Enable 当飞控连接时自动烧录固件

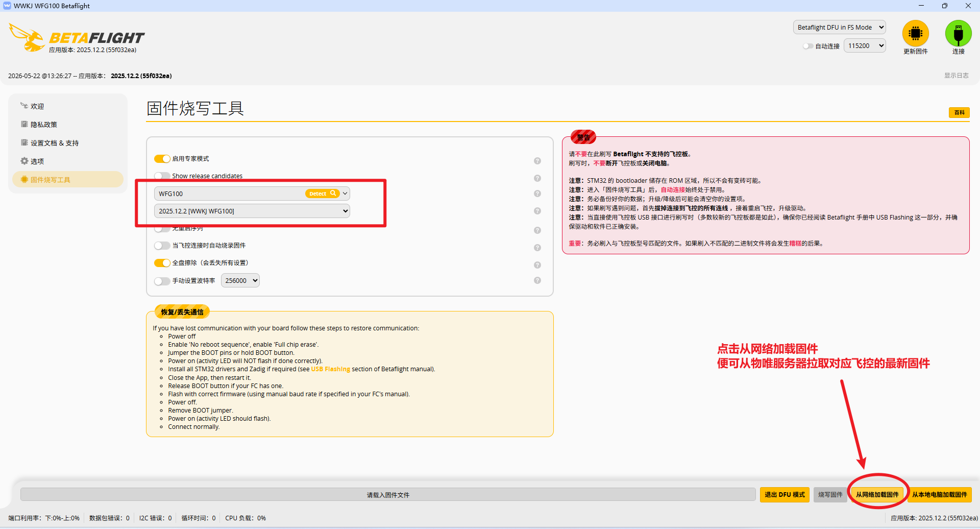click(162, 246)
